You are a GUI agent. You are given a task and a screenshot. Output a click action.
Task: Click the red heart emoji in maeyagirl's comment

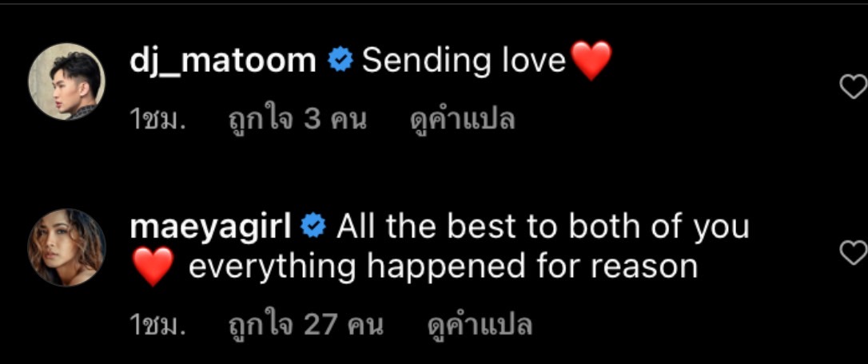(153, 267)
